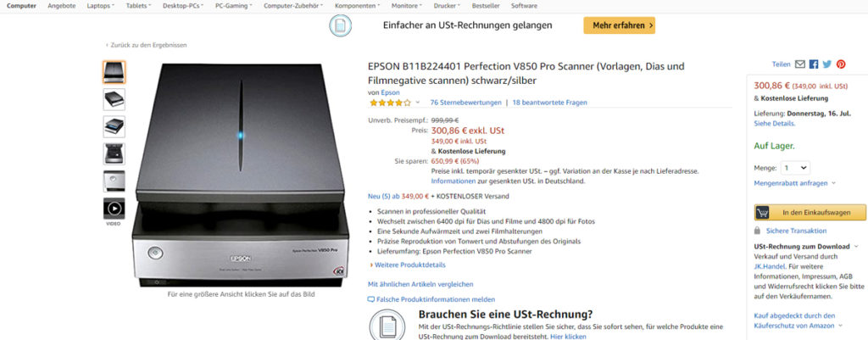Share product on Twitter
This screenshot has height=340, width=868.
coord(827,64)
